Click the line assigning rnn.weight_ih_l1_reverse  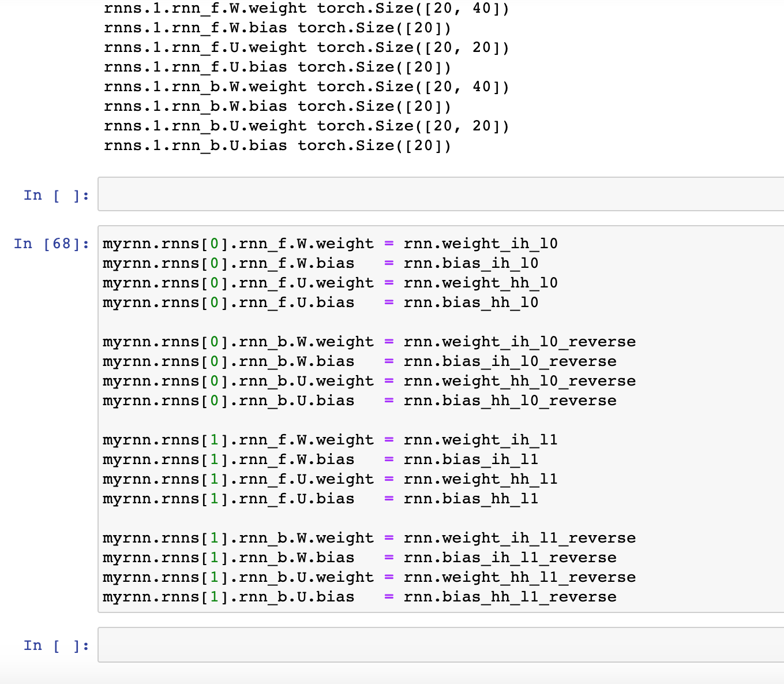coord(369,538)
